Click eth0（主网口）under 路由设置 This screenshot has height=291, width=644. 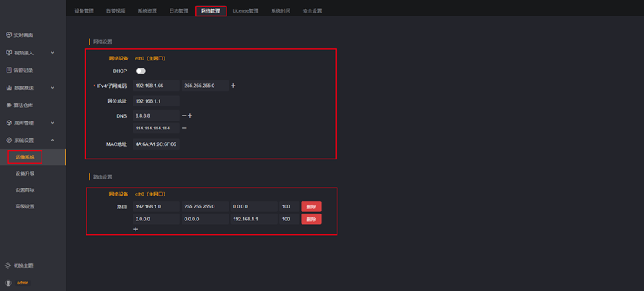point(150,194)
